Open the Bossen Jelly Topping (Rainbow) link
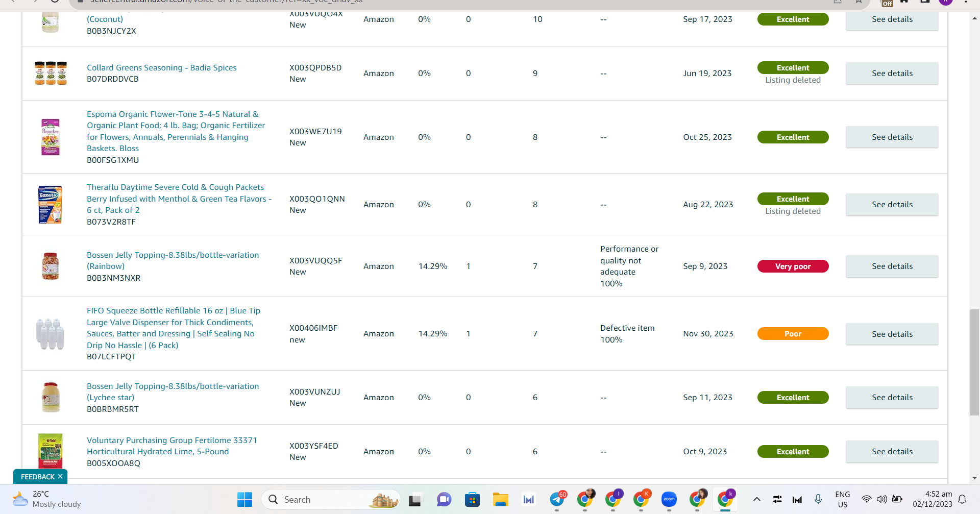 click(173, 260)
